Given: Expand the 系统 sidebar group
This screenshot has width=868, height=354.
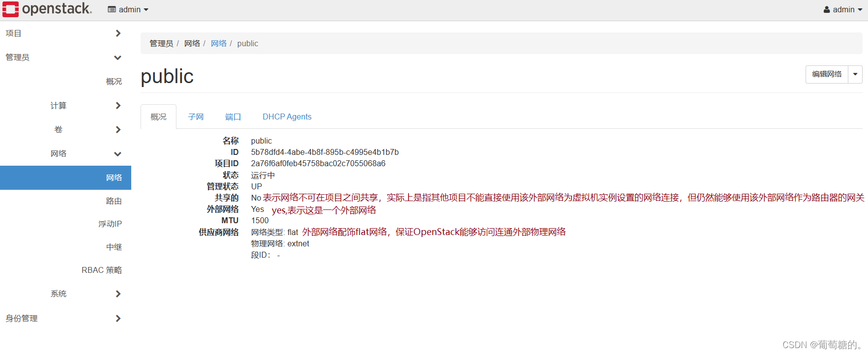Looking at the screenshot, I should tap(65, 294).
